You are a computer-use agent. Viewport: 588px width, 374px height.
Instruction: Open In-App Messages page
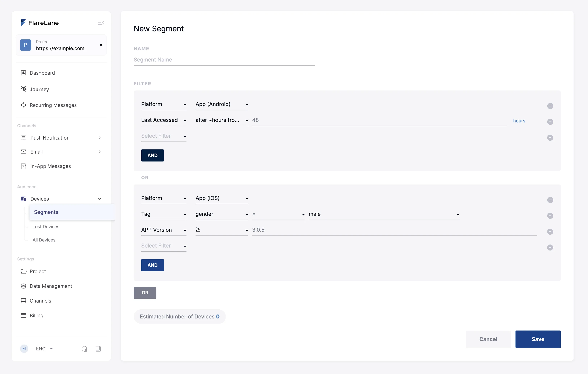click(51, 166)
